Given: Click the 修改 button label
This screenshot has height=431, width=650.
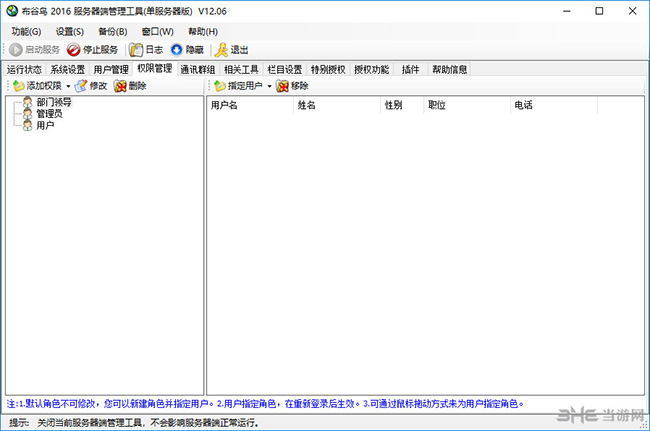Looking at the screenshot, I should tap(98, 86).
